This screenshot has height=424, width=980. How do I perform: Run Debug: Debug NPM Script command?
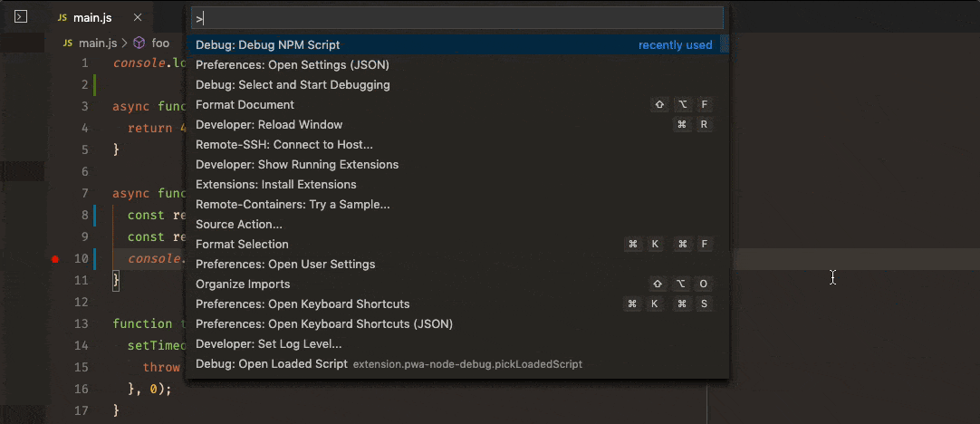point(268,44)
